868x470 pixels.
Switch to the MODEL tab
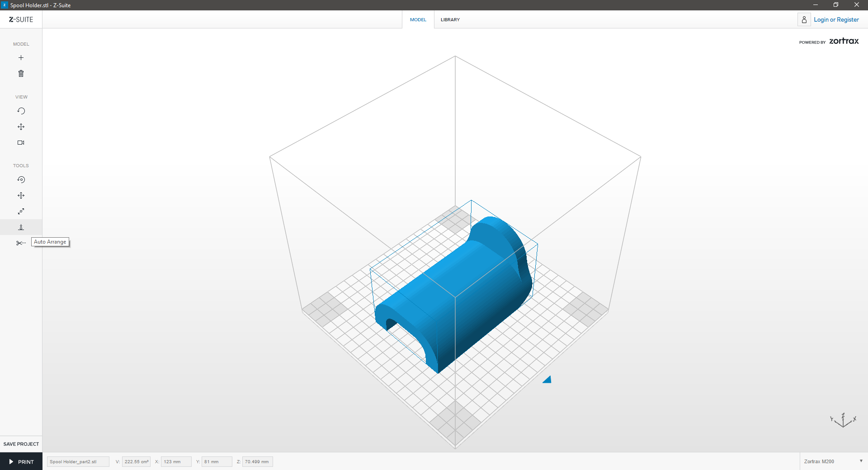pyautogui.click(x=418, y=20)
